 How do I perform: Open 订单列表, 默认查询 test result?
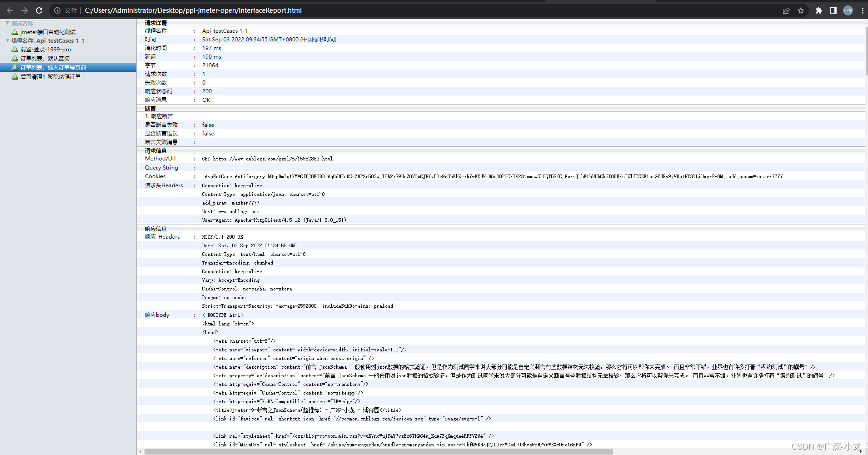[x=45, y=58]
